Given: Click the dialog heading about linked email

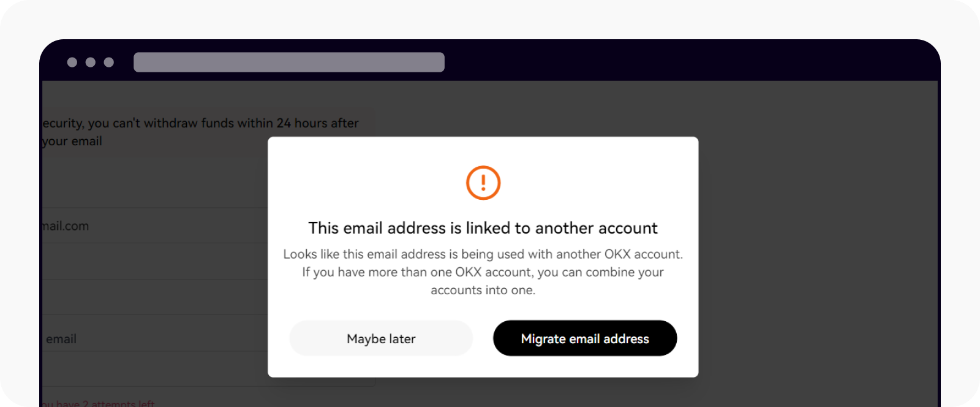Looking at the screenshot, I should click(x=483, y=228).
